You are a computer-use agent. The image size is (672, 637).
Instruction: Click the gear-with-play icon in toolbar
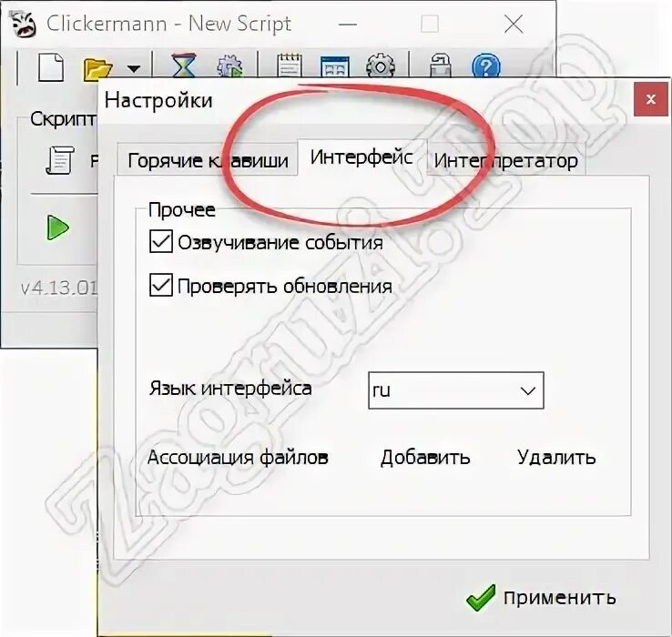point(229,66)
